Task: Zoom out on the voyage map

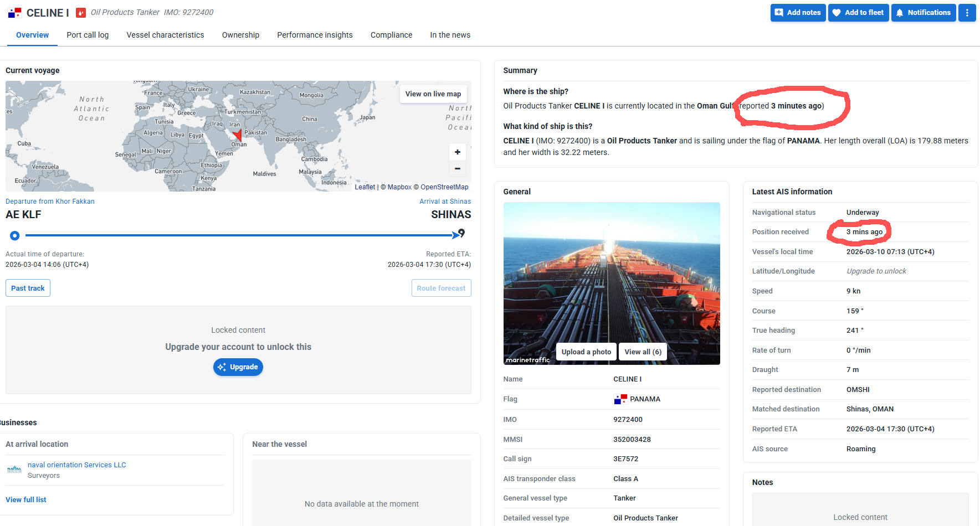Action: coord(458,168)
